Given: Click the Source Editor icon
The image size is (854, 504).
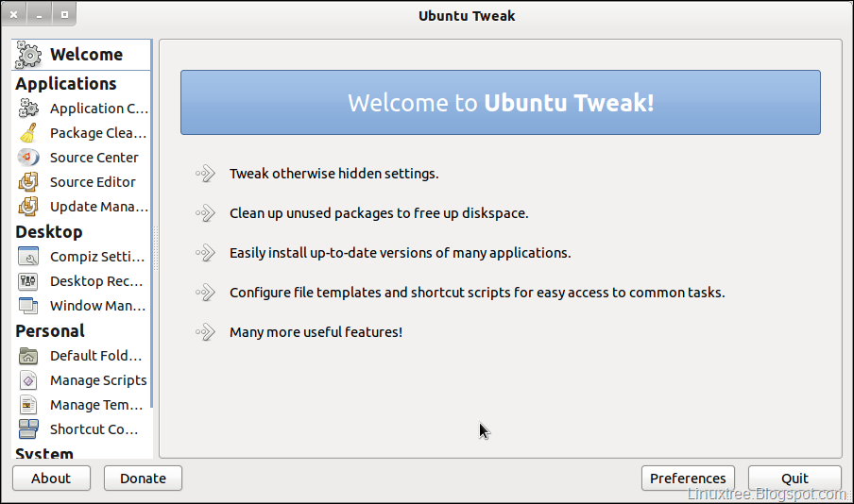Looking at the screenshot, I should pos(28,182).
